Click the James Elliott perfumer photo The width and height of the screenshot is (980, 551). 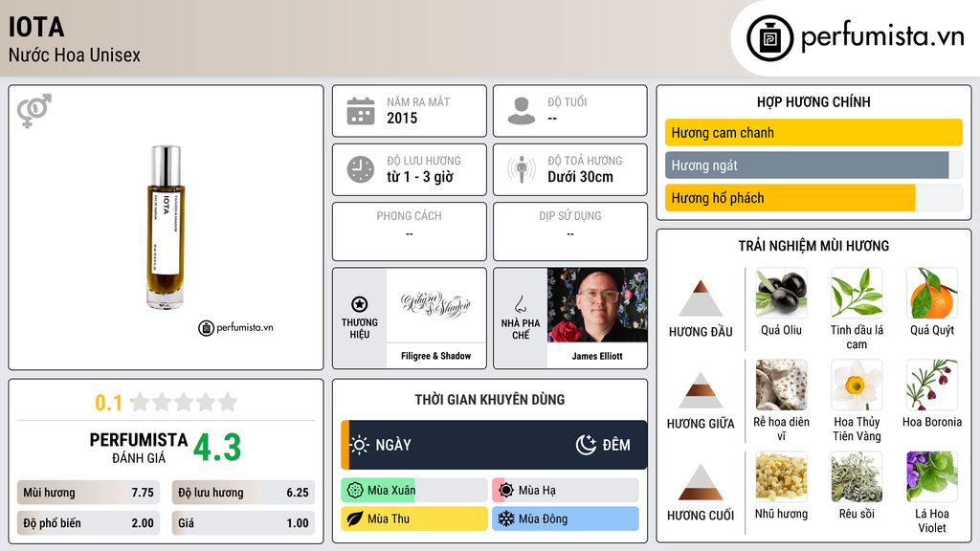click(597, 305)
